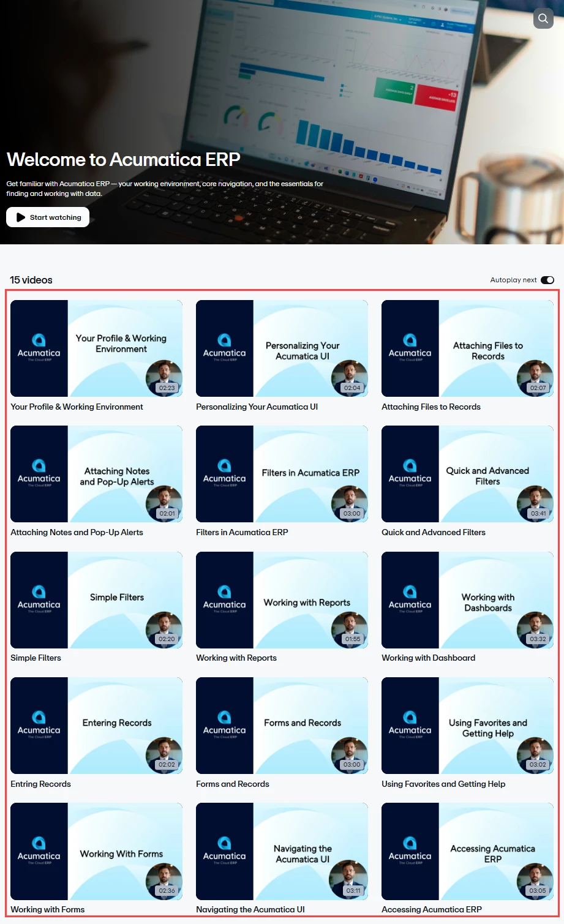Screen dimensions: 564x924
Task: Click the 03:41 duration badge
Action: 538,513
